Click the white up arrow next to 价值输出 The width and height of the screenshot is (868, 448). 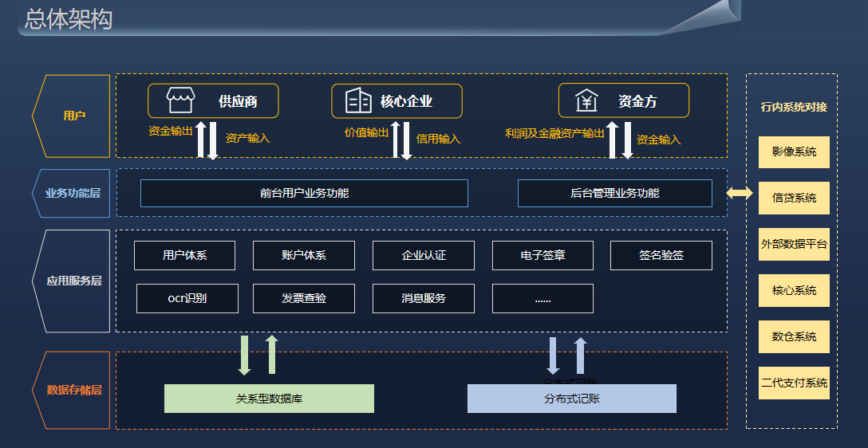395,140
